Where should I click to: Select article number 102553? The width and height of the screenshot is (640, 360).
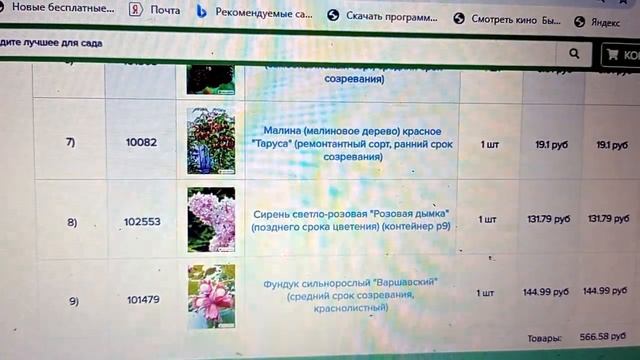[142, 222]
